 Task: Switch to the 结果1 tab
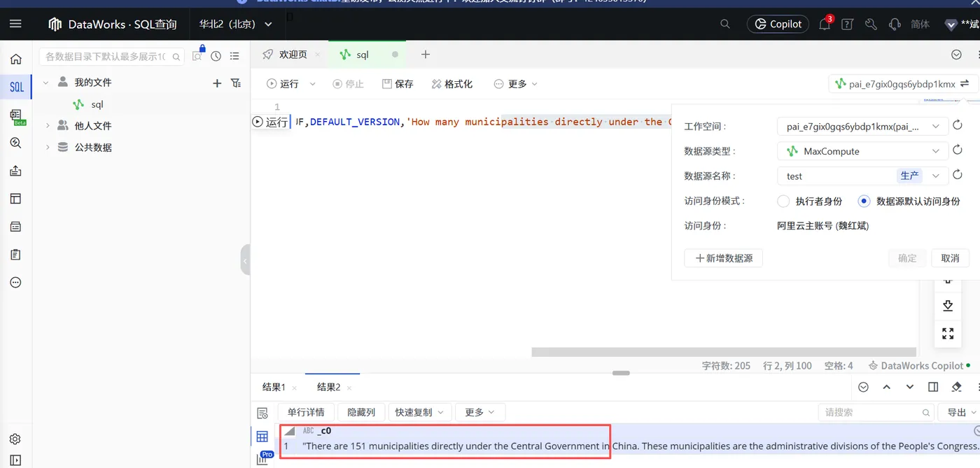coord(274,387)
